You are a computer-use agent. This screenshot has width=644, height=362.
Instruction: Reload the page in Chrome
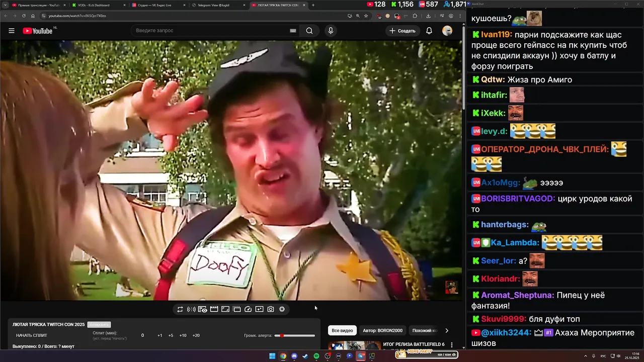coord(24,16)
